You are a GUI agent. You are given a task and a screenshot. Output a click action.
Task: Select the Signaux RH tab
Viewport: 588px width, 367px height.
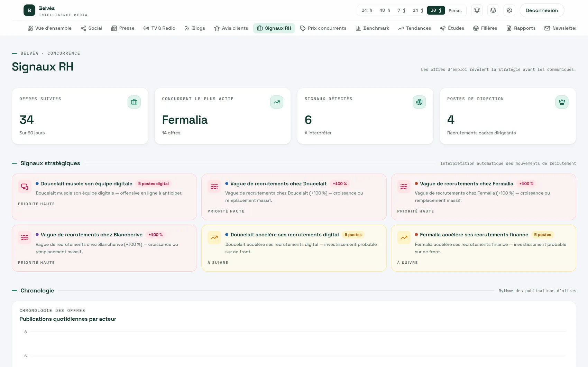(274, 28)
